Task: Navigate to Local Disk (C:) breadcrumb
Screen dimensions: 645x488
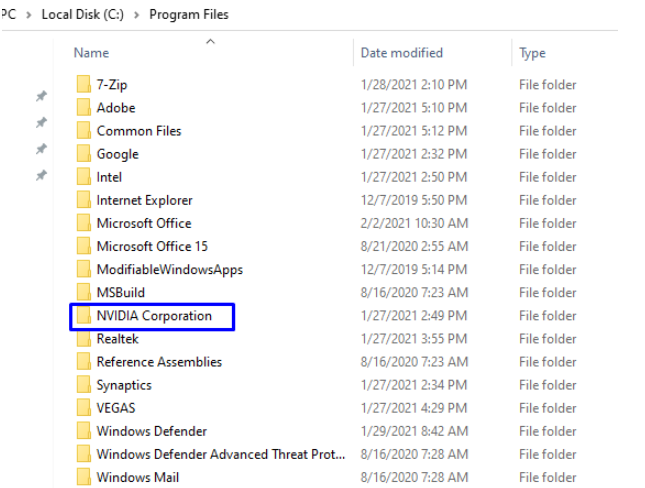Action: tap(83, 14)
